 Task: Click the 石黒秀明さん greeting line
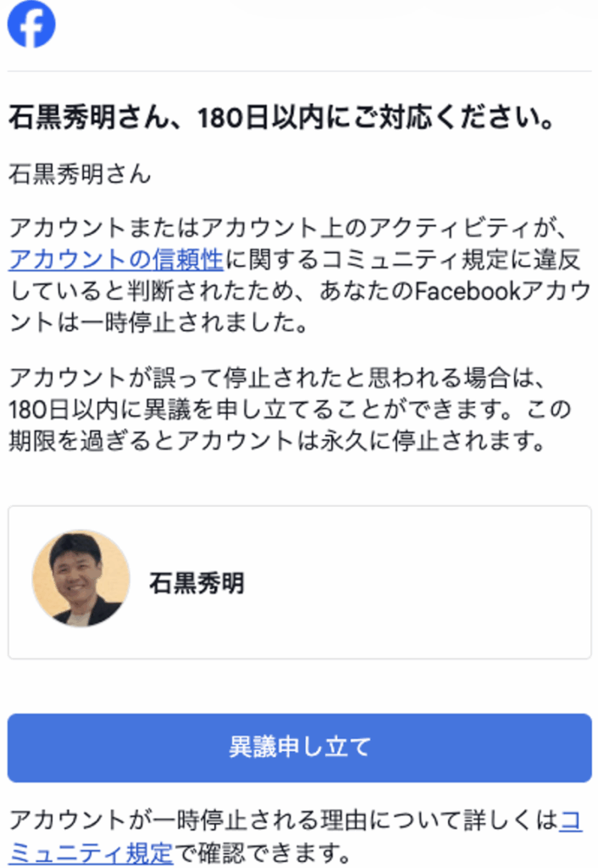point(80,175)
